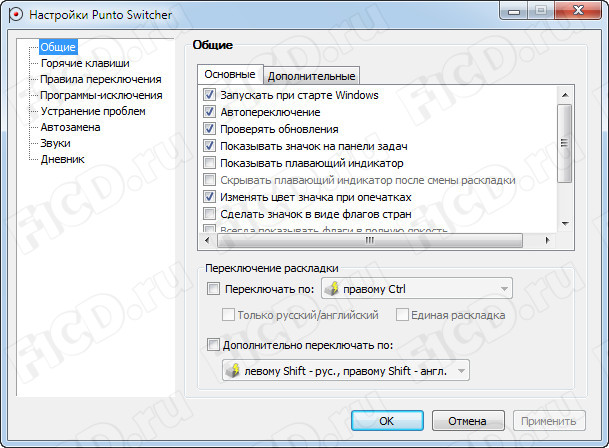
Task: Click the OK button
Action: [x=387, y=420]
